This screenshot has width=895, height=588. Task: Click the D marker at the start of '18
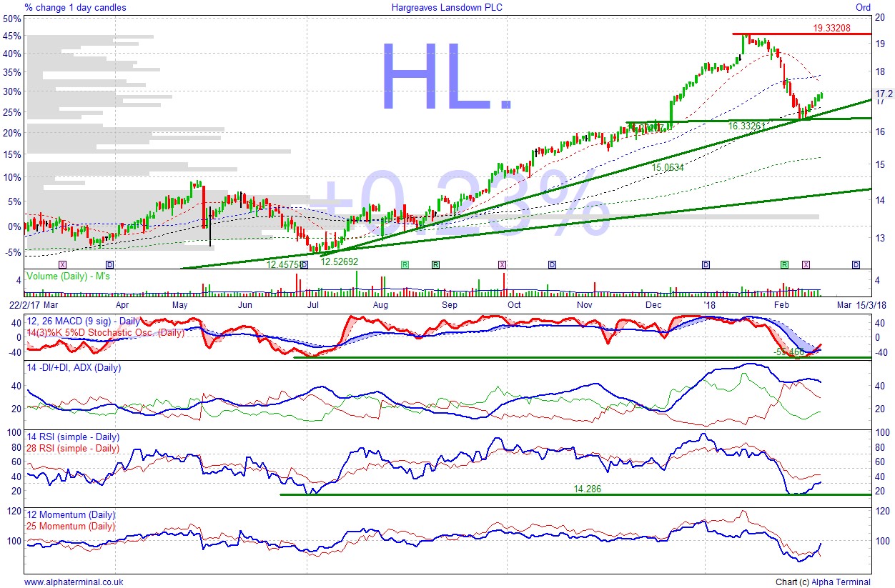coord(706,264)
